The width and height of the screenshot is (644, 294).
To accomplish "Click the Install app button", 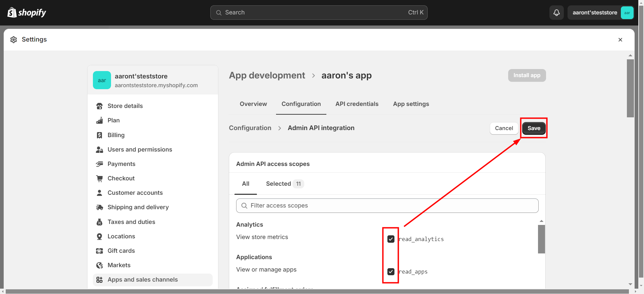I will pos(527,75).
